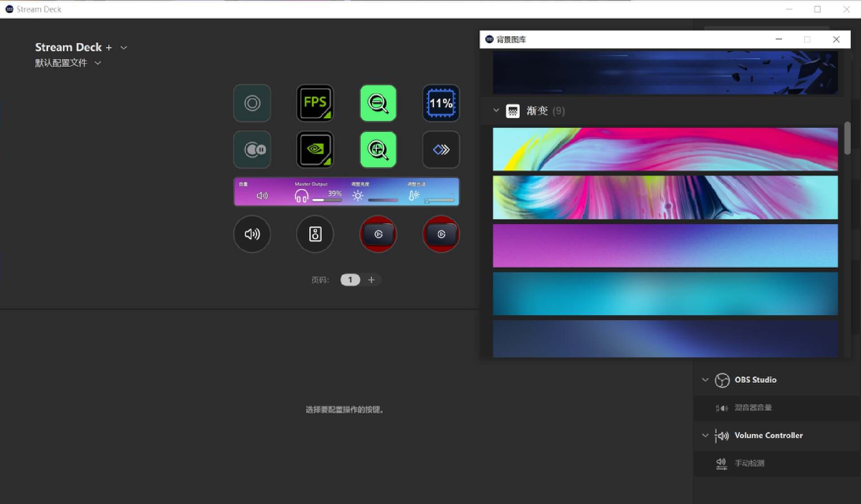861x504 pixels.
Task: Select the blue double-arrow transition key
Action: pos(441,149)
